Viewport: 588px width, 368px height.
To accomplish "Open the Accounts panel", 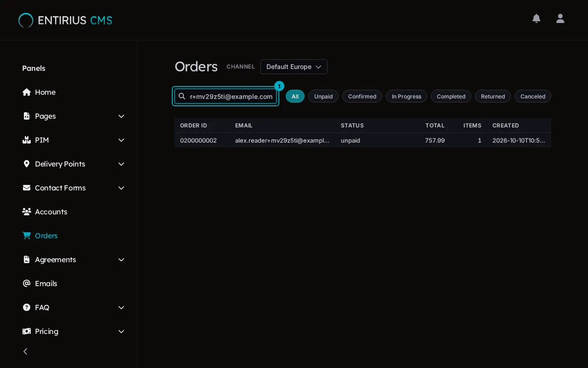I will click(x=51, y=212).
